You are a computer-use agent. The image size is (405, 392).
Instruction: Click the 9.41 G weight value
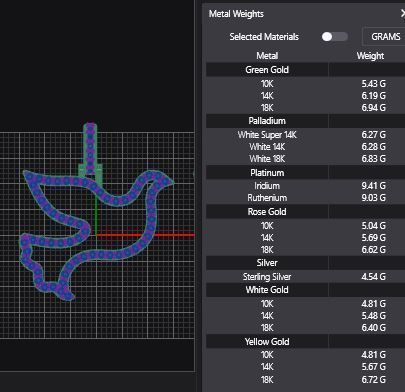coord(374,186)
